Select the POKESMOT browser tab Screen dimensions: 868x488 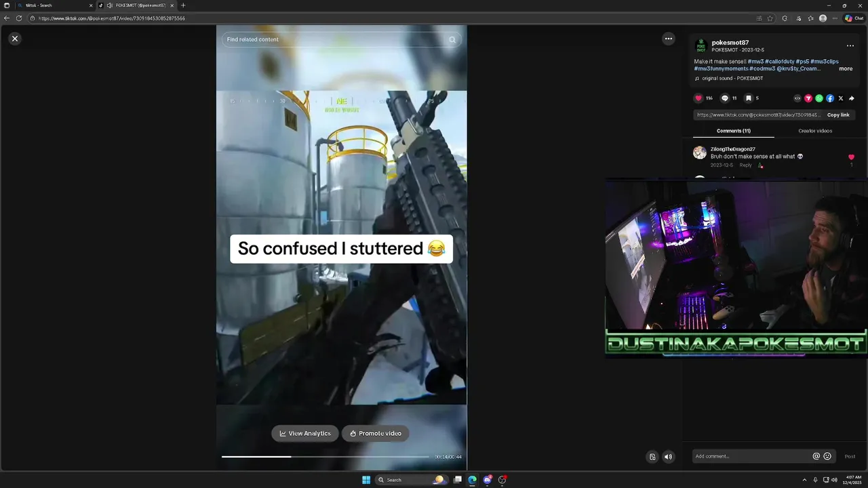(136, 5)
